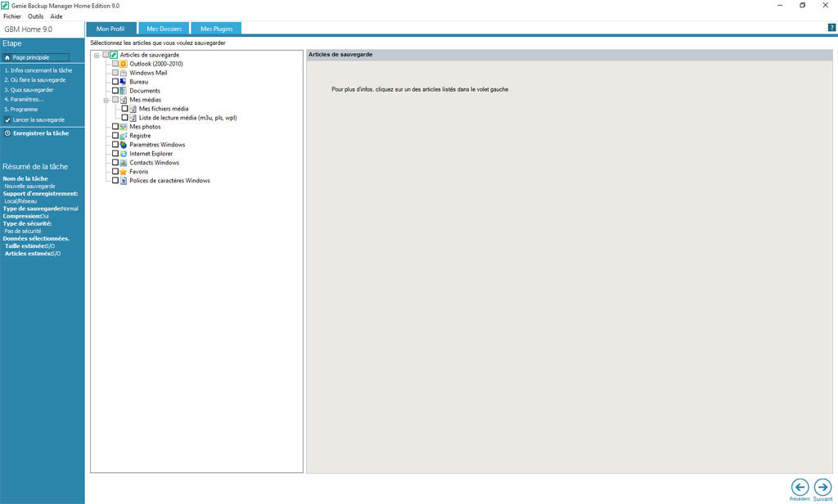Viewport: 838px width, 504px height.
Task: Tick the Paramètres Windows checkbox
Action: point(115,144)
